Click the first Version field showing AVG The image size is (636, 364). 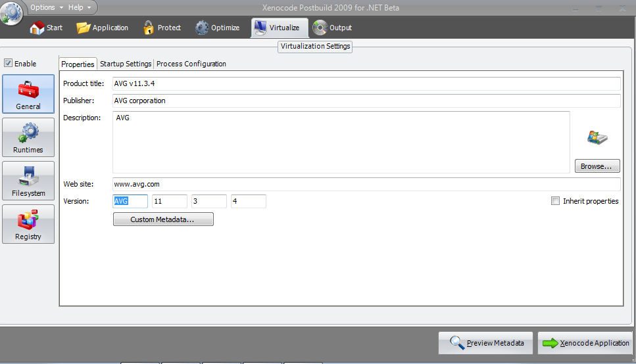[x=130, y=201]
